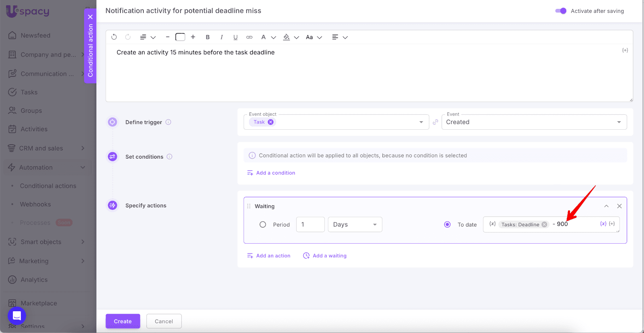Close the Waiting action block

tap(619, 206)
